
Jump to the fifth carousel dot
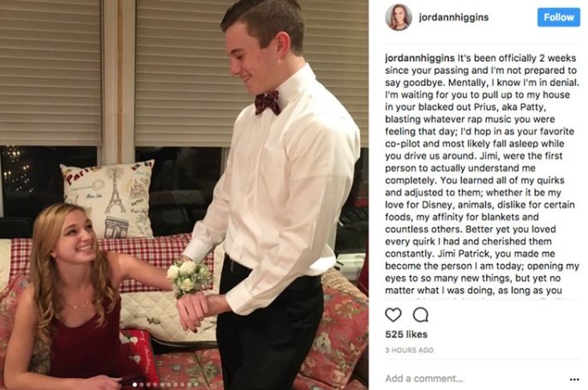162,385
